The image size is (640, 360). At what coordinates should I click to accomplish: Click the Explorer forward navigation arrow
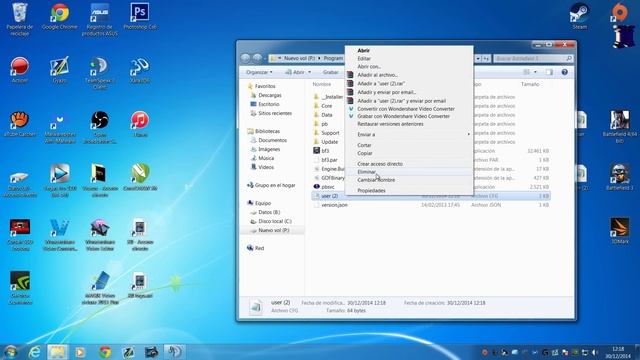(x=257, y=58)
